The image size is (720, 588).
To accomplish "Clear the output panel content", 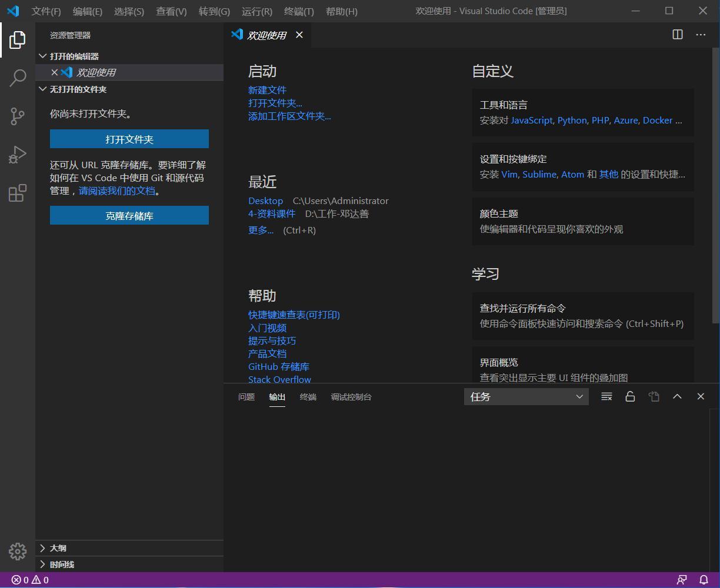I will (606, 396).
